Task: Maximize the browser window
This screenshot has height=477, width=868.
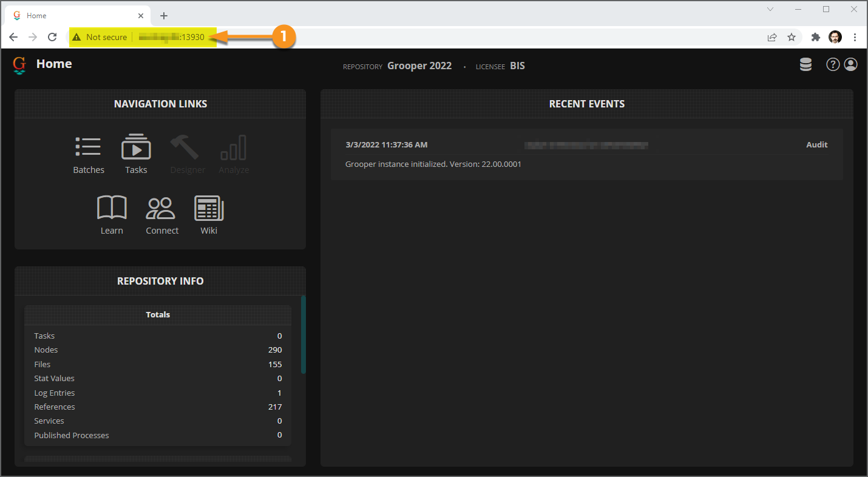Action: [x=826, y=9]
